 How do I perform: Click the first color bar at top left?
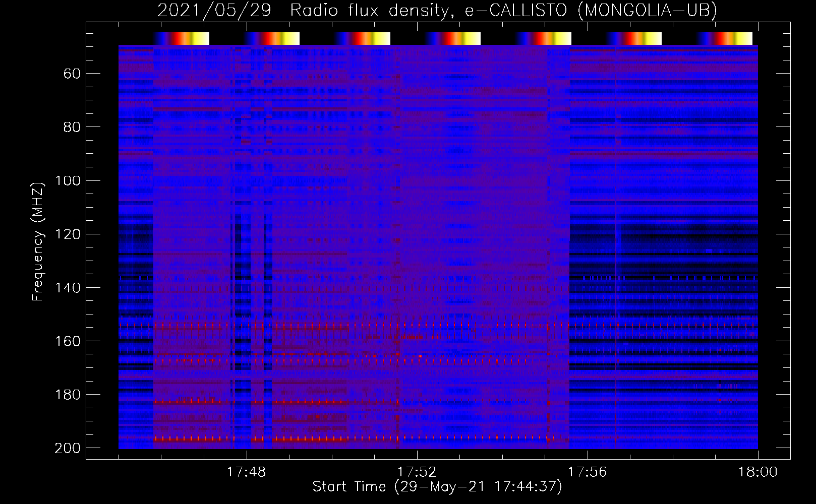click(182, 38)
